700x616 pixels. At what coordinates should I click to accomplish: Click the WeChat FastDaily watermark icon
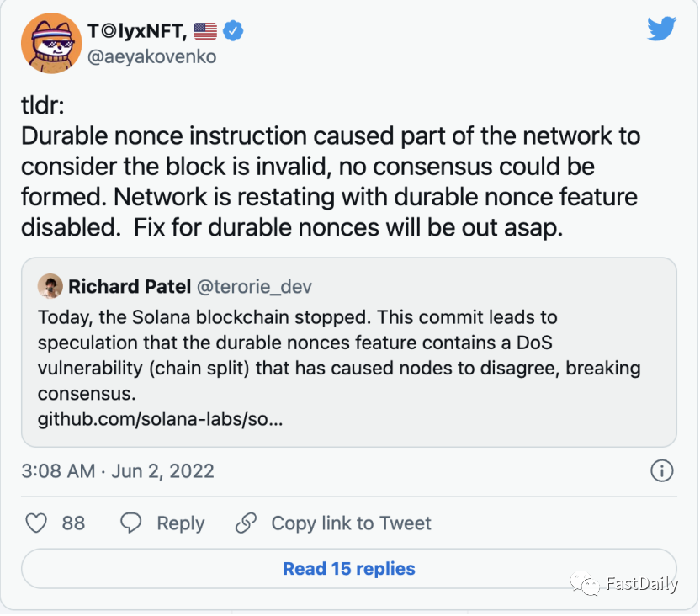[x=586, y=583]
